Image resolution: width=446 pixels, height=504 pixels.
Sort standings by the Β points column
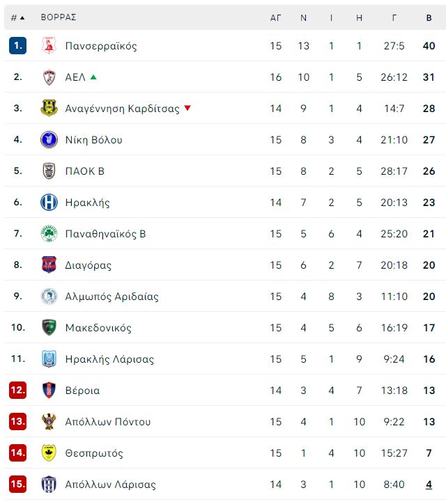coord(429,17)
